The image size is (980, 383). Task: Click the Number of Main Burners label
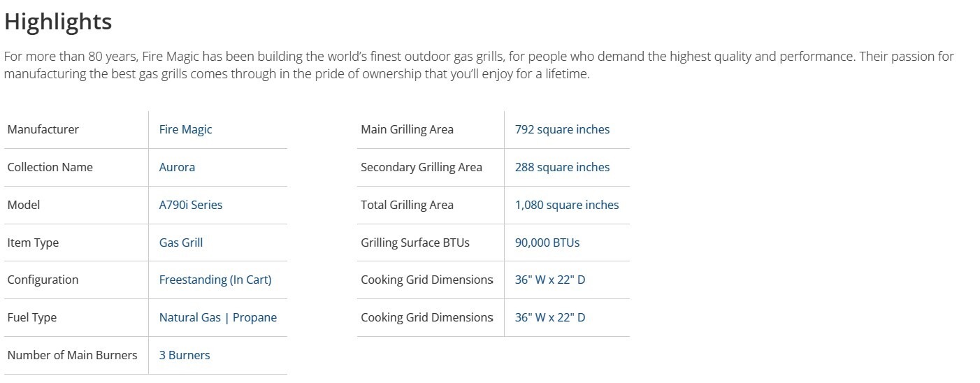[72, 355]
